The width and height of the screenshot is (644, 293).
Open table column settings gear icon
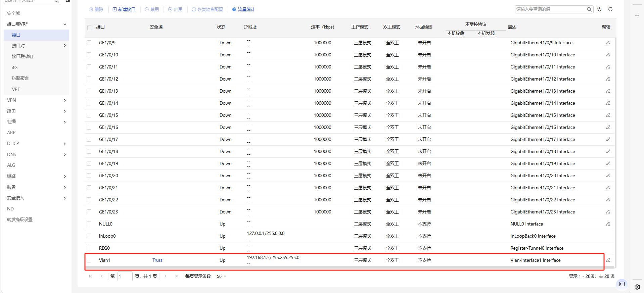600,9
